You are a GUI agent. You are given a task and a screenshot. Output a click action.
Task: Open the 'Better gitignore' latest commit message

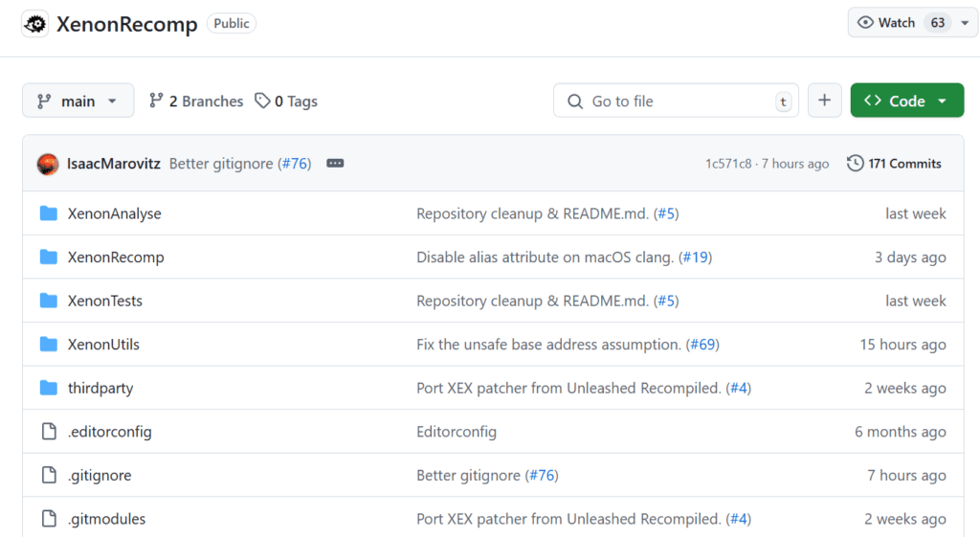(221, 164)
